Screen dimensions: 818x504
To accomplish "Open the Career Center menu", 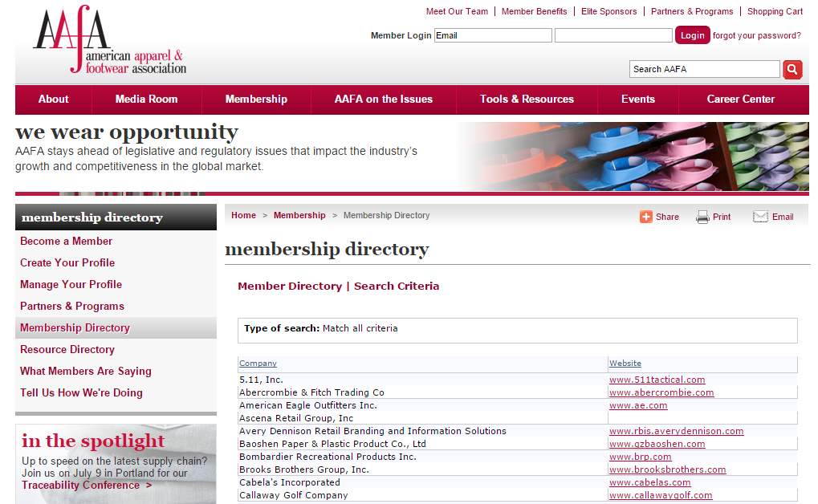I will pos(741,100).
